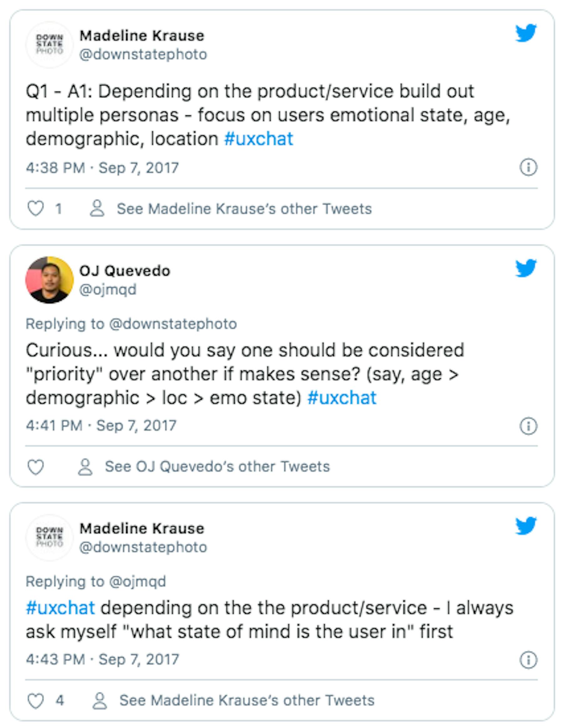The width and height of the screenshot is (563, 728).
Task: Open the 4:41 PM · Sep 7, 2017 timestamp
Action: [x=101, y=426]
